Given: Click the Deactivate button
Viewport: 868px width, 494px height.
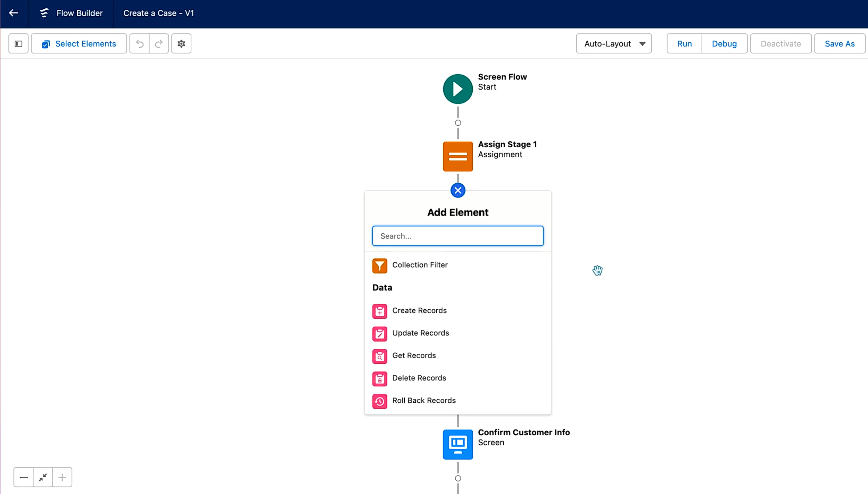Looking at the screenshot, I should [x=781, y=44].
